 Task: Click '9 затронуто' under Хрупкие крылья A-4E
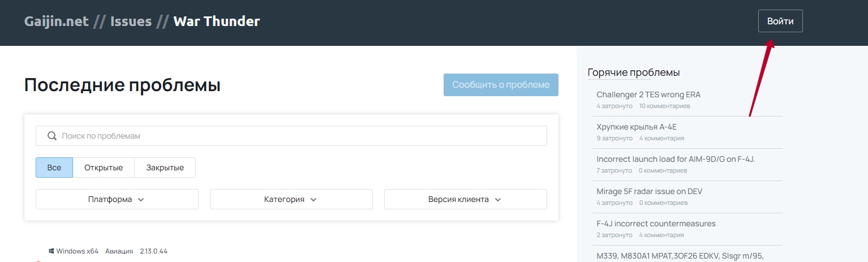(615, 138)
